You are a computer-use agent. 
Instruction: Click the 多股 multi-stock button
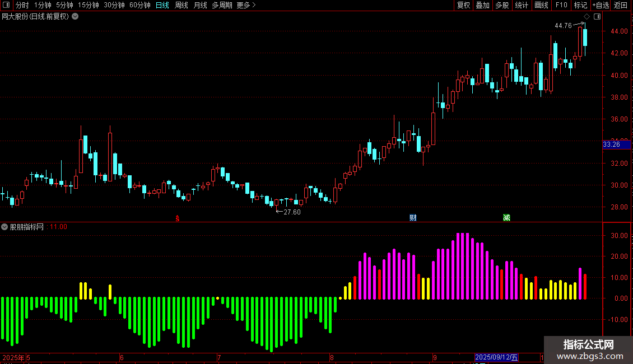click(502, 5)
